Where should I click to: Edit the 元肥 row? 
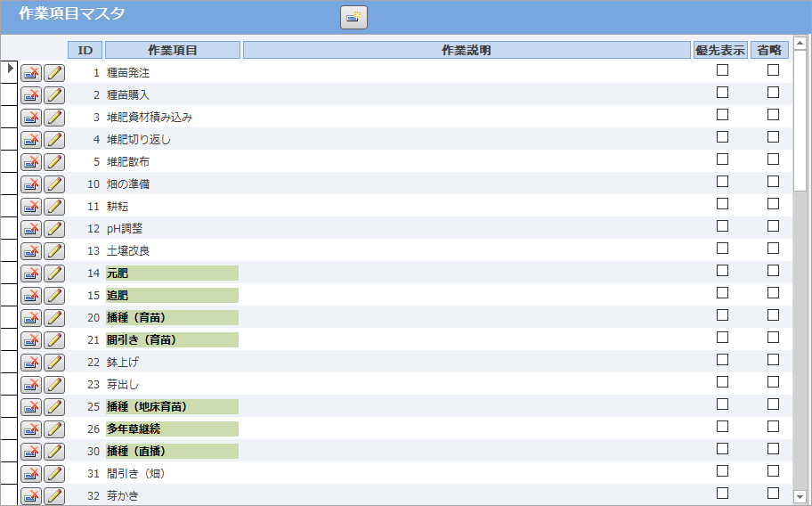pos(54,273)
